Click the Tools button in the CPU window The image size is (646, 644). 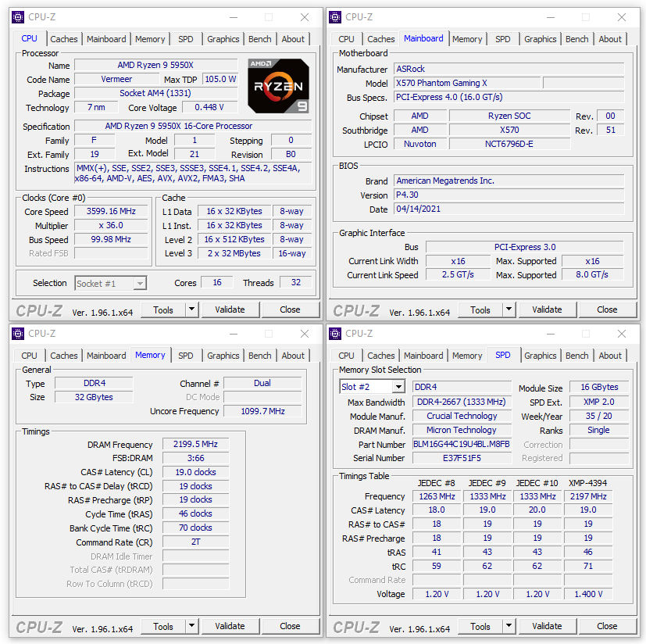(x=163, y=309)
